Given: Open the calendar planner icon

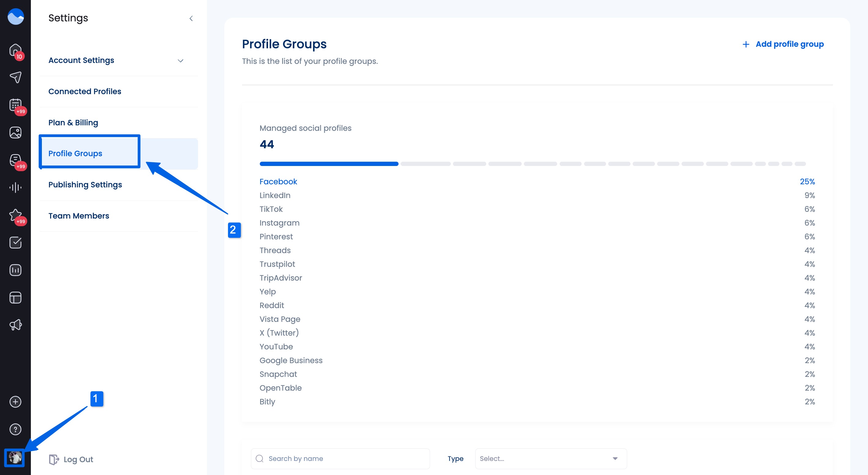Looking at the screenshot, I should (15, 105).
